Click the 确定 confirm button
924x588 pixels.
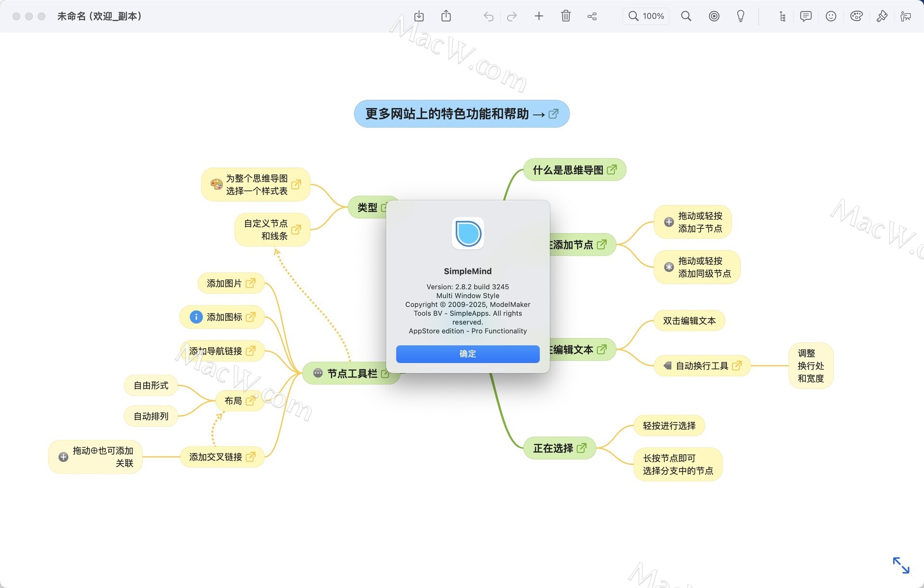point(467,354)
